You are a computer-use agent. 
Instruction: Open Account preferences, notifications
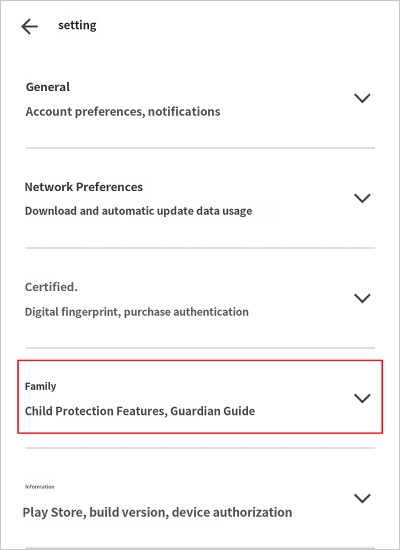tap(123, 112)
